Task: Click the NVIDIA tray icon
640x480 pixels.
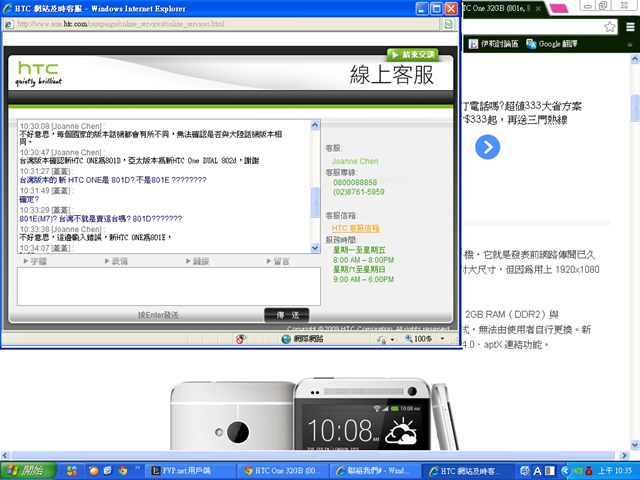Action: 578,471
